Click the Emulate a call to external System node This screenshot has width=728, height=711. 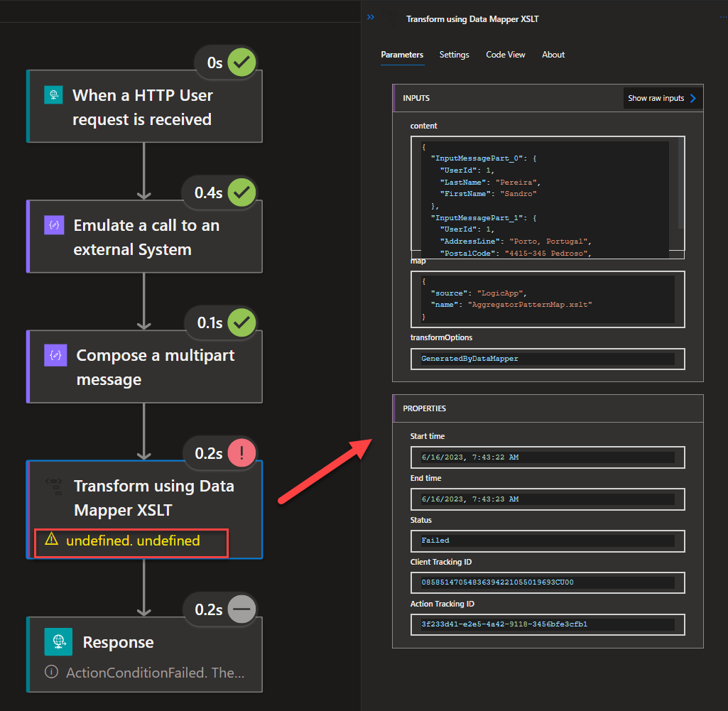point(146,237)
